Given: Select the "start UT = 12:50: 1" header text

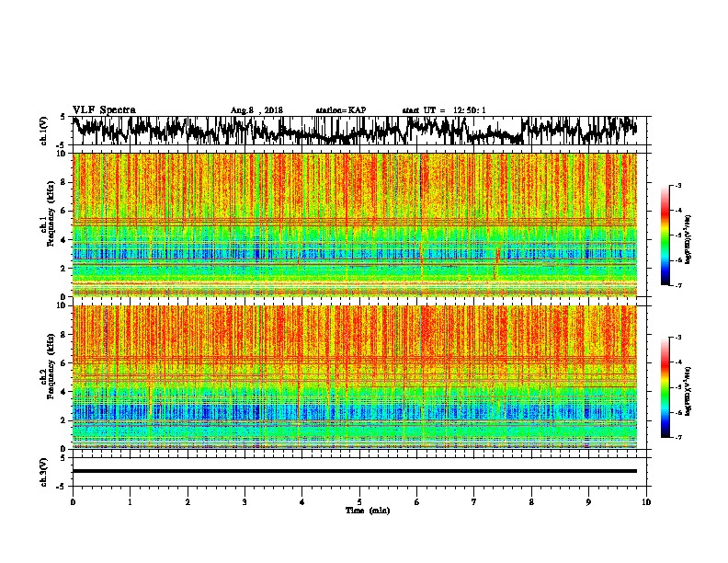Looking at the screenshot, I should pyautogui.click(x=444, y=110).
